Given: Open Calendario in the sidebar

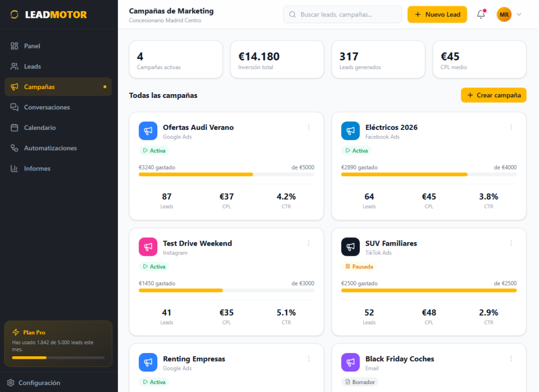Looking at the screenshot, I should [x=58, y=128].
